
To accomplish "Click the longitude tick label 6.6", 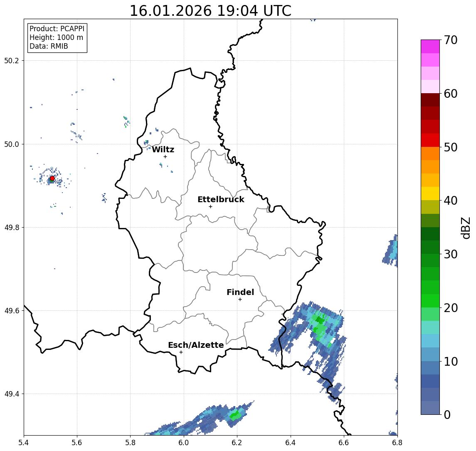I will click(x=344, y=443).
